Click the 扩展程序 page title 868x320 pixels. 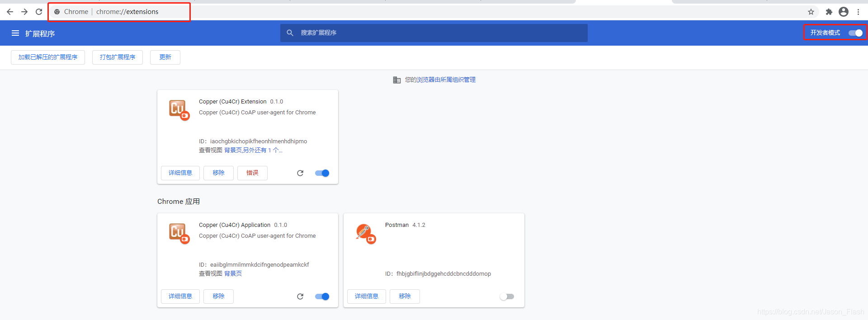pos(40,33)
